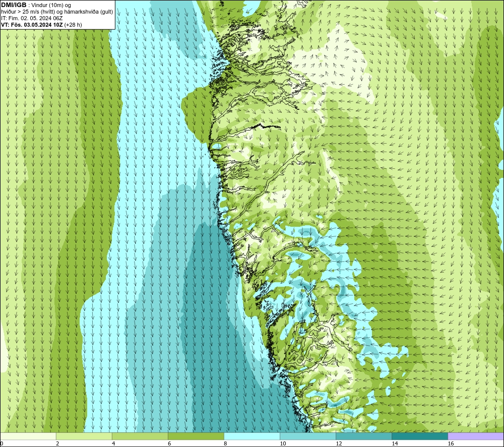Click the scale label '12'

[x=339, y=444]
